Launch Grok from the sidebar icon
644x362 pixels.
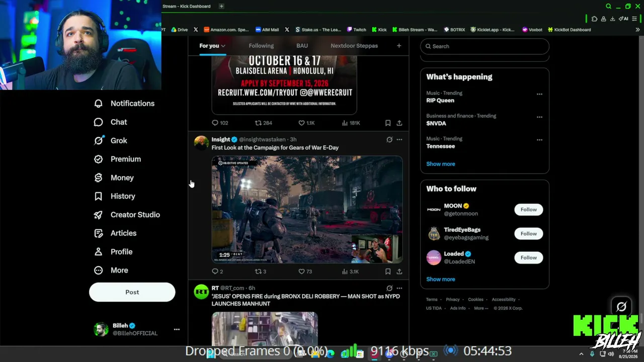click(x=99, y=141)
